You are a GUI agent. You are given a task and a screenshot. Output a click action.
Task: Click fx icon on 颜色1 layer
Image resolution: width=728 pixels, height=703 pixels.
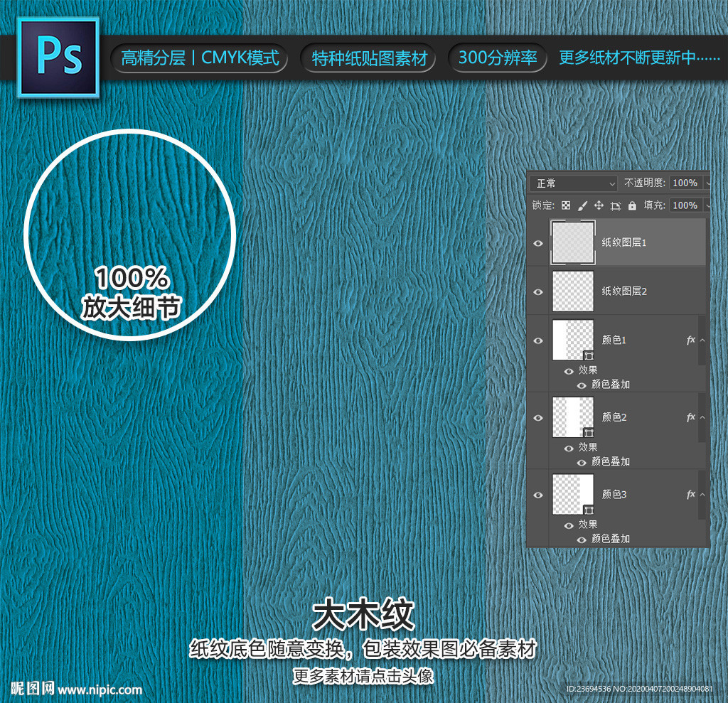[691, 340]
